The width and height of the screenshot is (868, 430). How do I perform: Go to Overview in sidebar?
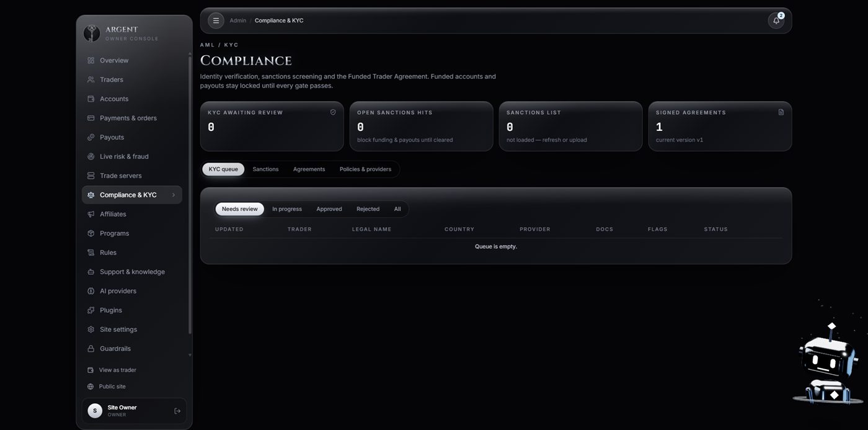click(132, 60)
